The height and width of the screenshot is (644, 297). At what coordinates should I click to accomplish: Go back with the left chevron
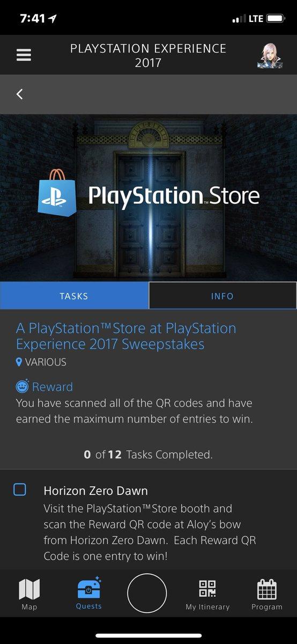pyautogui.click(x=20, y=94)
